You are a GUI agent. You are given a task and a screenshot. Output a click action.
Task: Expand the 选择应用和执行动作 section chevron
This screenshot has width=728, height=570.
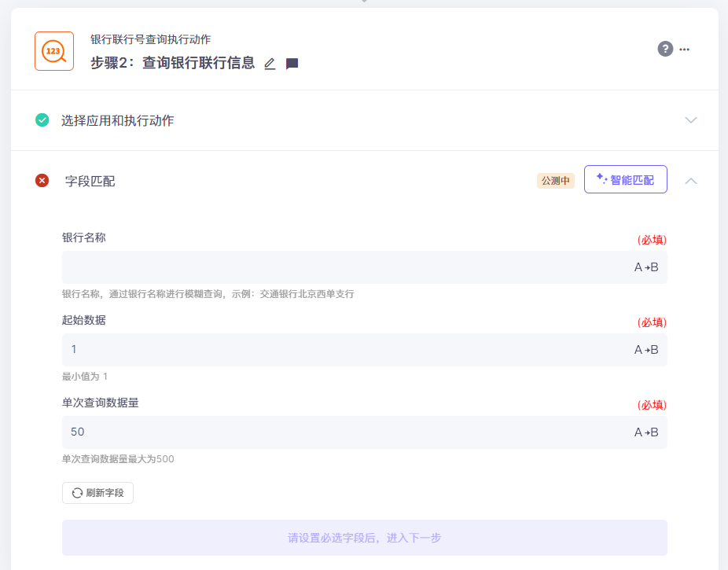(691, 120)
